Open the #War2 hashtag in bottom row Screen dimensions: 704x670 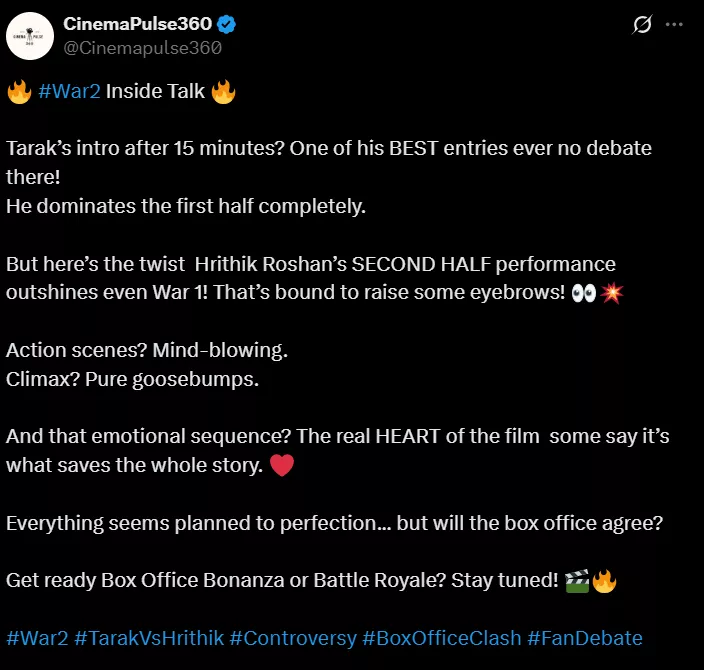coord(36,637)
